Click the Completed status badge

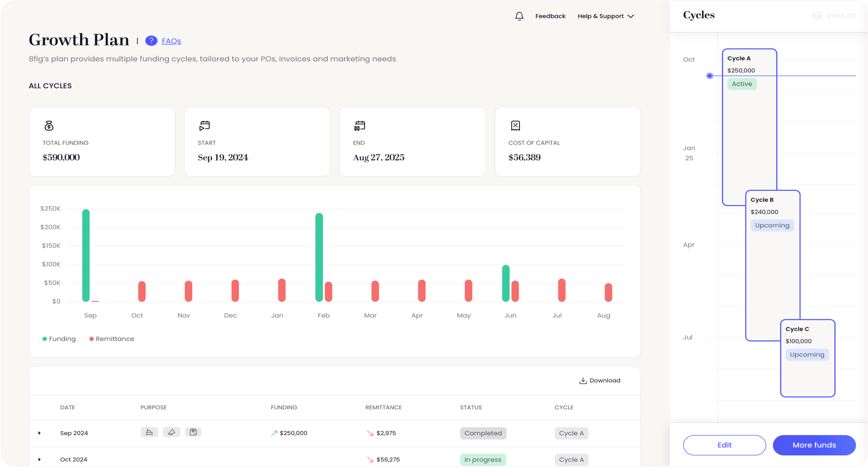click(x=483, y=433)
